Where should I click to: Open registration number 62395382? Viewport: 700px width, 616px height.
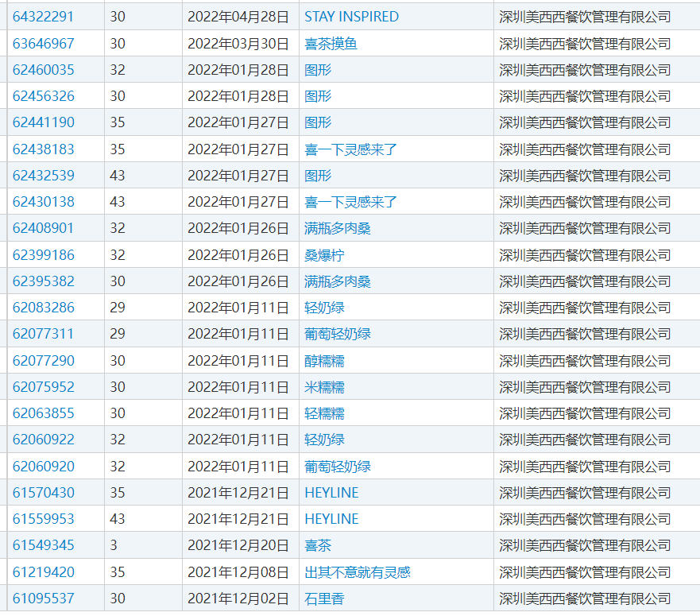point(44,281)
